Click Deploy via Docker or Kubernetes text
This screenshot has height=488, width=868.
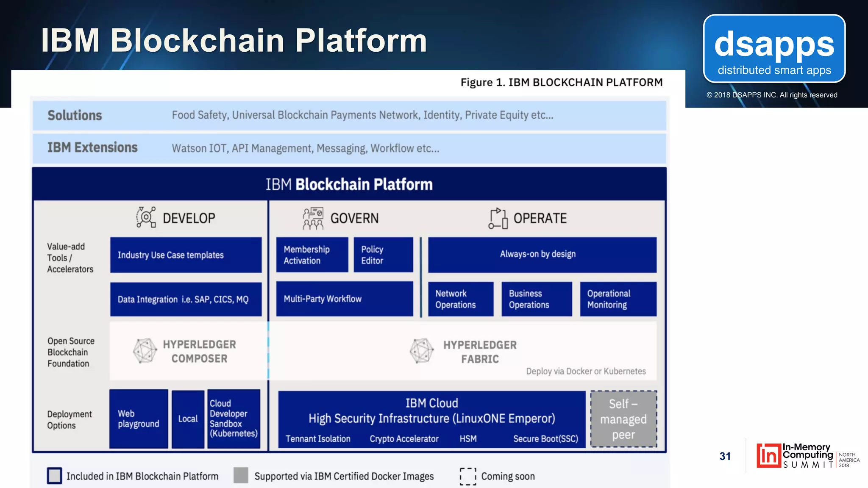click(586, 371)
